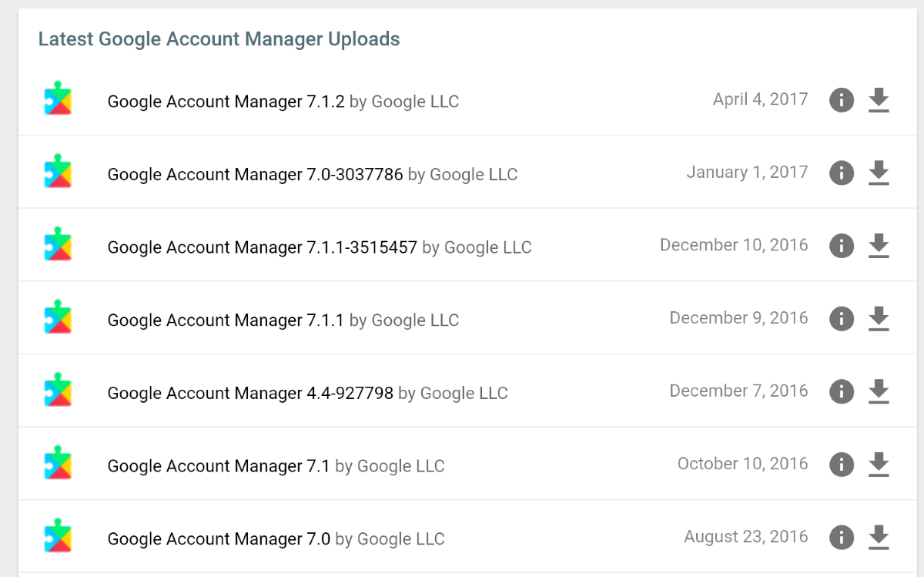Click app thumbnail for version 7.1 row
The height and width of the screenshot is (577, 924).
58,463
